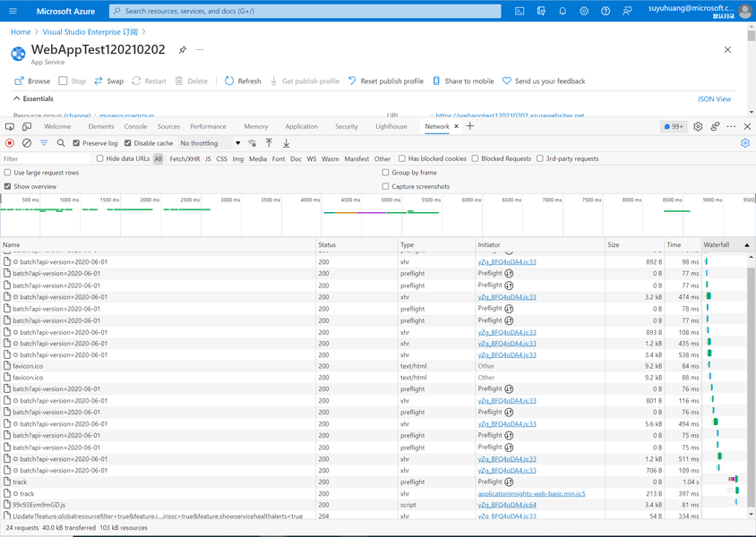Collapse the Essentials section

[x=33, y=98]
